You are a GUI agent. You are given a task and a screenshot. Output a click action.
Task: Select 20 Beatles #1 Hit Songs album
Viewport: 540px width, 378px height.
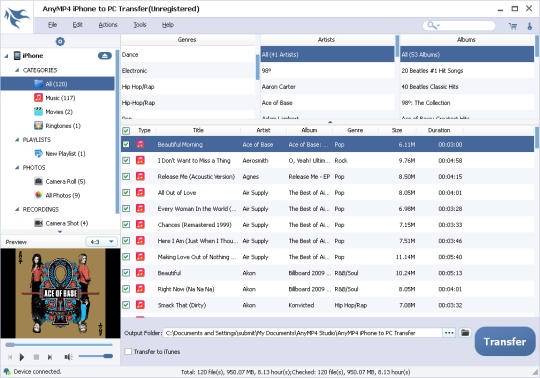tap(467, 71)
